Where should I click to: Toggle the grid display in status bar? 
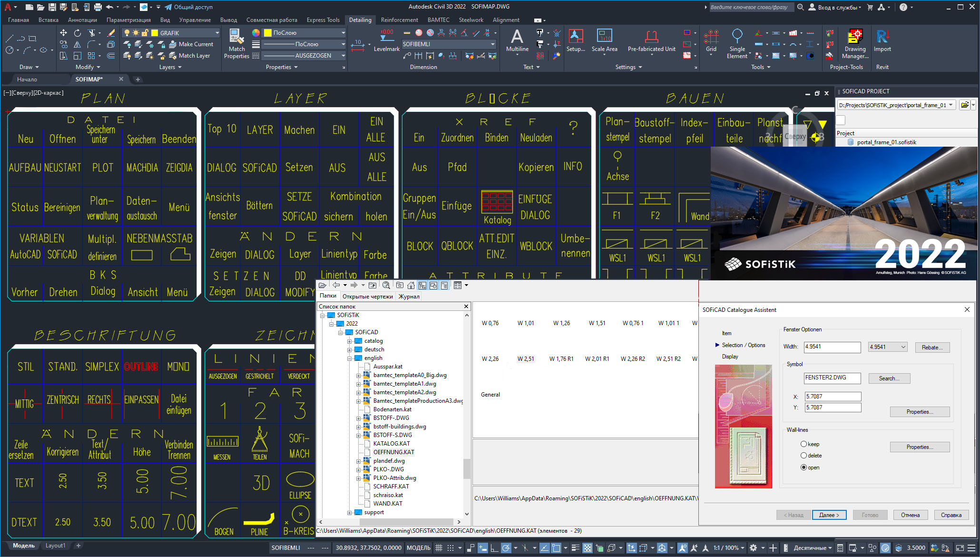(439, 548)
